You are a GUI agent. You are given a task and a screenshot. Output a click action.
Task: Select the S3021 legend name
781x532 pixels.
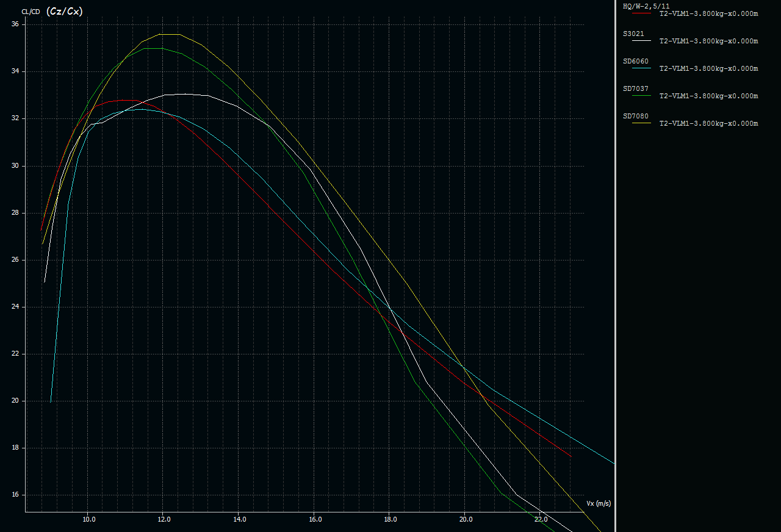633,34
